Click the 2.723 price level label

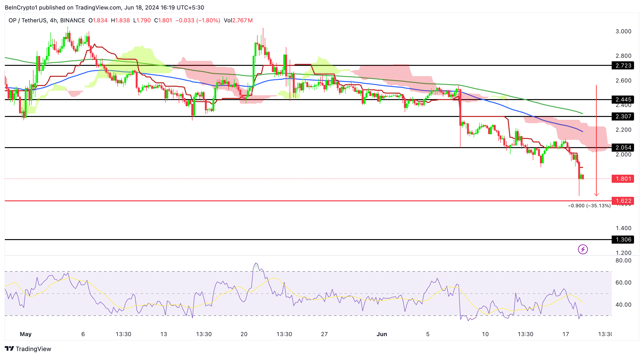click(623, 66)
